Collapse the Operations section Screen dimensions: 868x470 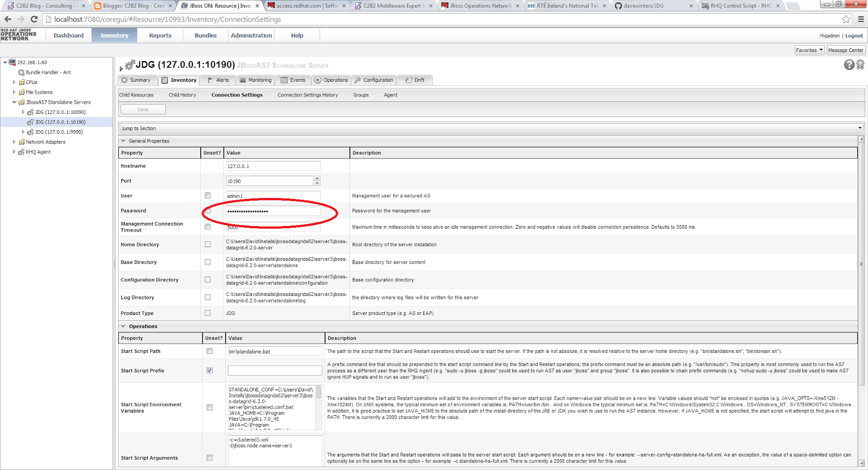[123, 326]
